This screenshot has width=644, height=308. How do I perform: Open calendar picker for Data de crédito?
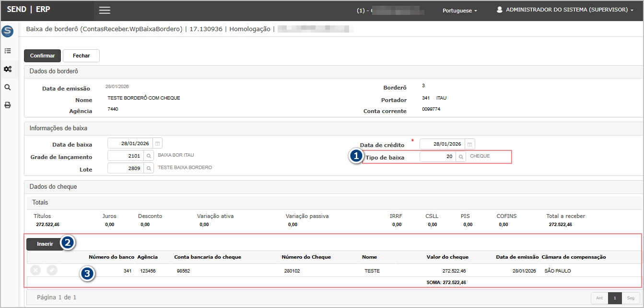470,144
